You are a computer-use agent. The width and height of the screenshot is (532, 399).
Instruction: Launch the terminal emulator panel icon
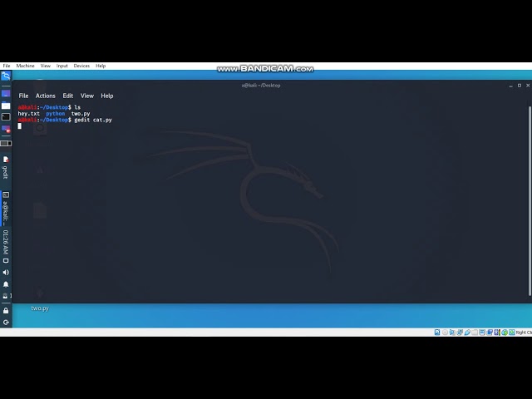[6, 117]
